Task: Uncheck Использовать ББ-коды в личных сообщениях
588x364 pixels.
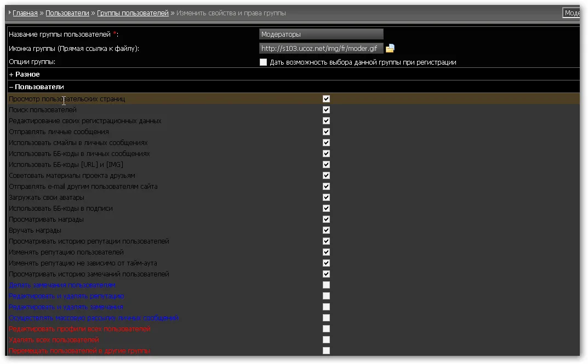Action: (326, 154)
